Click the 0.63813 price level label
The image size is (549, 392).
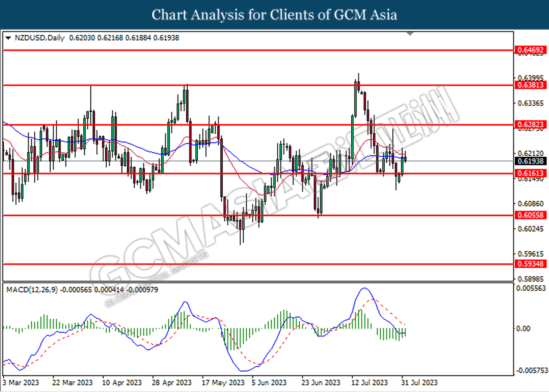[x=530, y=85]
